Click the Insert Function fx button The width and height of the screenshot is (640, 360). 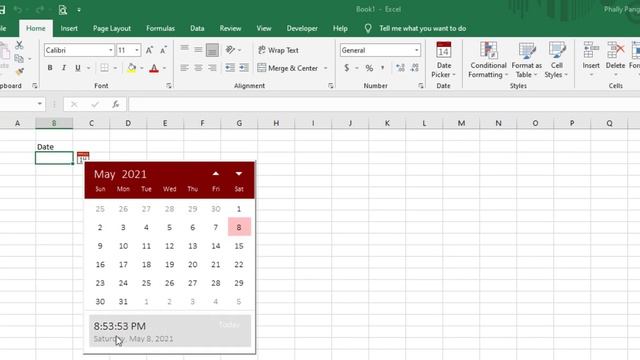pyautogui.click(x=116, y=104)
